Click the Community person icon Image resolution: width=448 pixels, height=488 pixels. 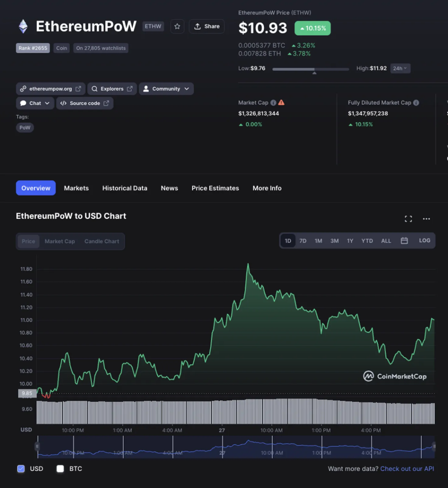146,89
